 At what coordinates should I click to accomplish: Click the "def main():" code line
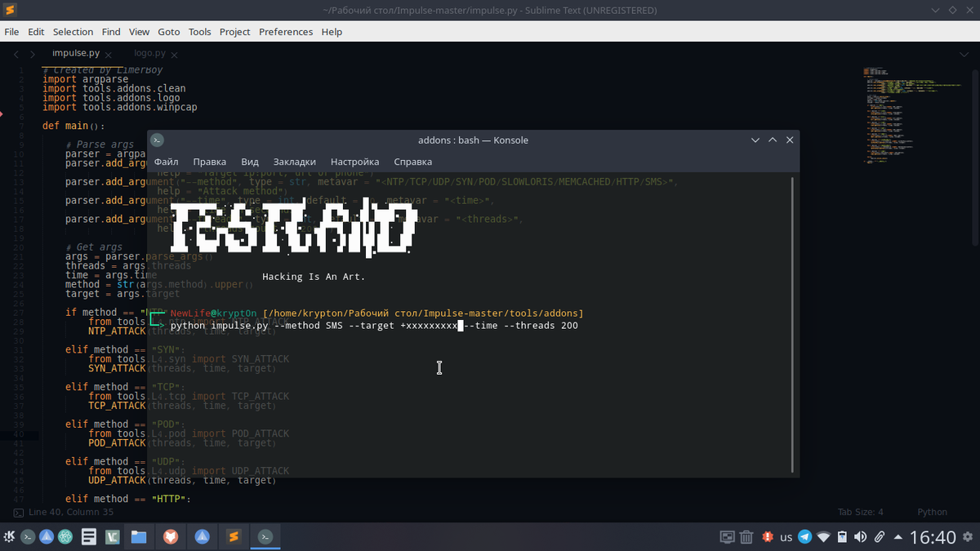point(74,126)
